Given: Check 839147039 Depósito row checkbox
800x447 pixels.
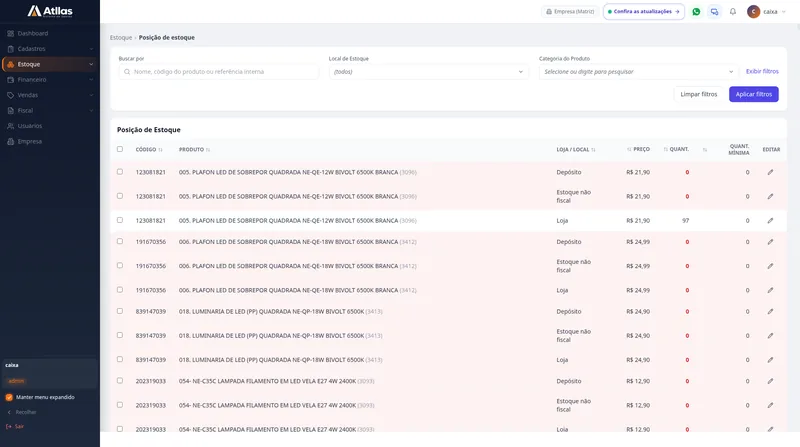Looking at the screenshot, I should (x=120, y=311).
